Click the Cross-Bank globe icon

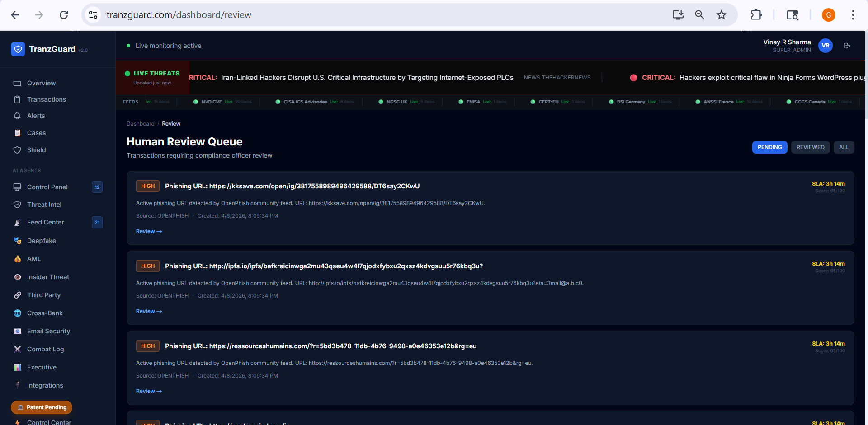coord(17,313)
